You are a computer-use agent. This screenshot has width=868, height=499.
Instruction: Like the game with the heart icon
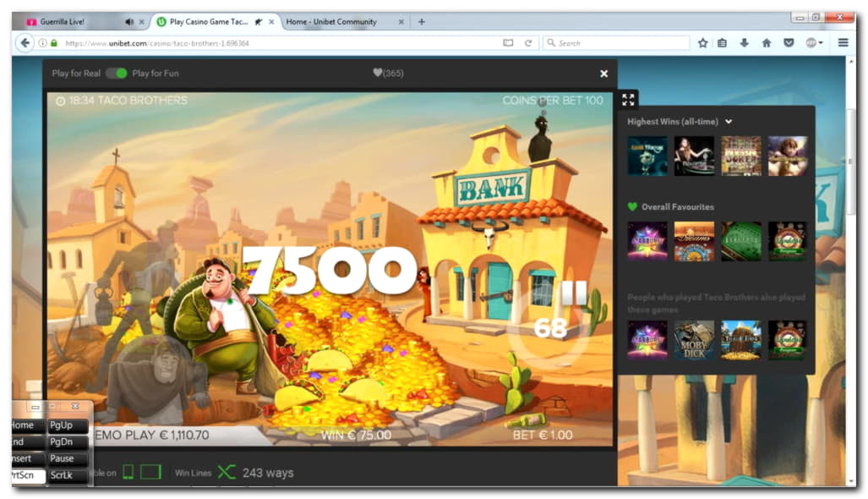click(378, 73)
